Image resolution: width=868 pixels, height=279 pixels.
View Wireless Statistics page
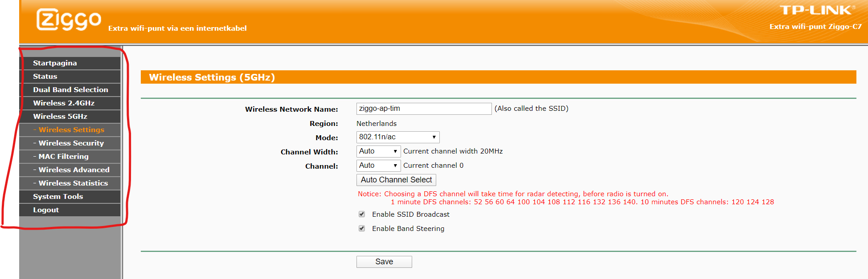73,183
